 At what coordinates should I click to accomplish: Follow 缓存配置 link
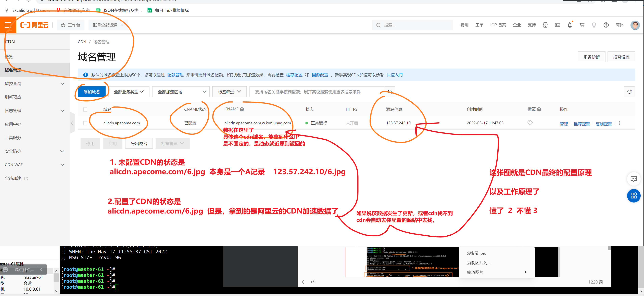[x=294, y=75]
